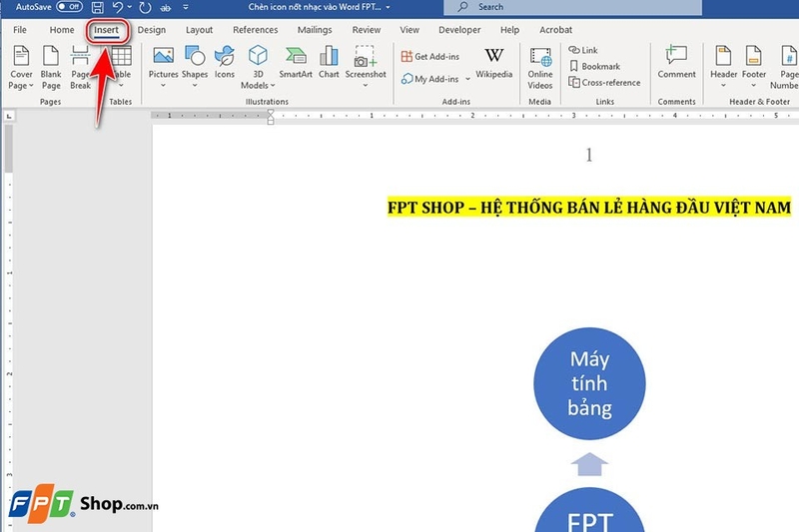799x532 pixels.
Task: Switch to the Home tab
Action: (x=62, y=30)
